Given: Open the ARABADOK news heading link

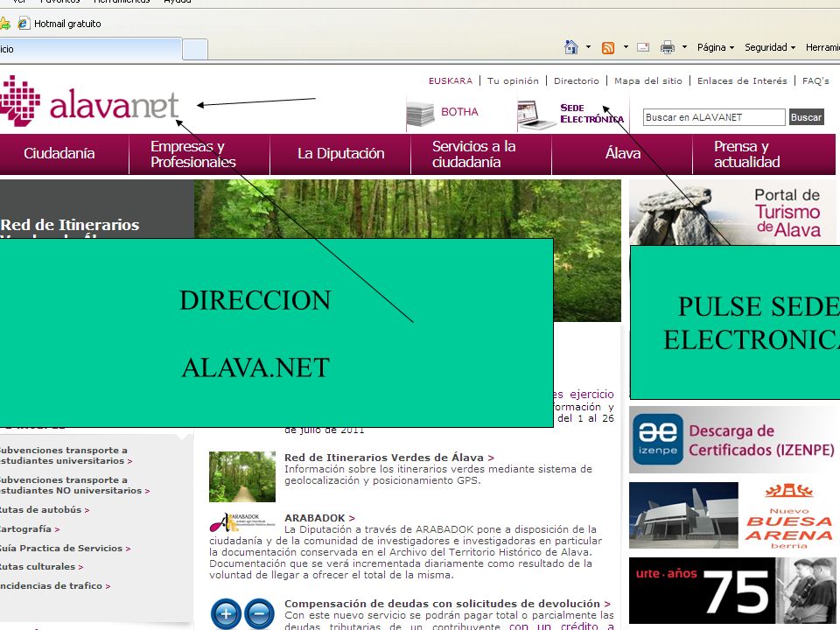Looking at the screenshot, I should (319, 518).
